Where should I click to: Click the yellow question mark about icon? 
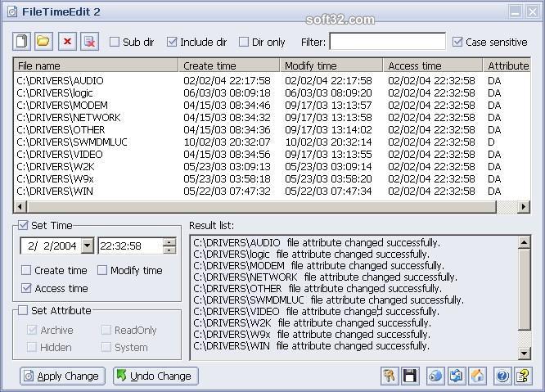click(x=524, y=376)
